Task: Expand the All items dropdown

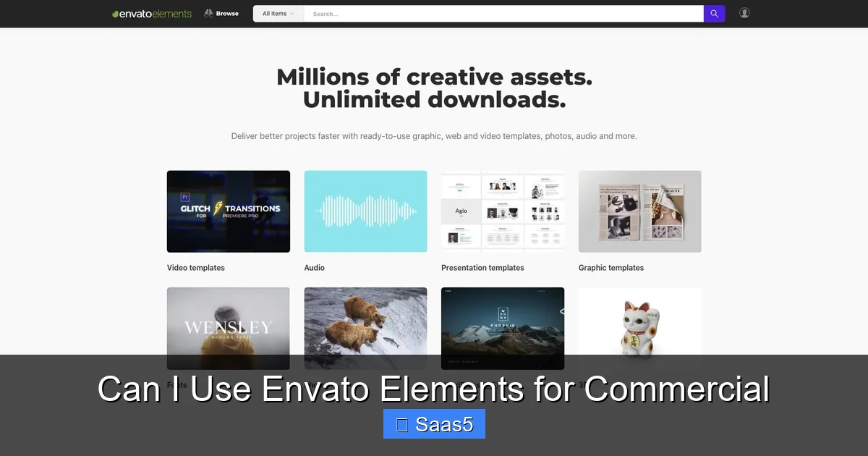Action: [278, 14]
